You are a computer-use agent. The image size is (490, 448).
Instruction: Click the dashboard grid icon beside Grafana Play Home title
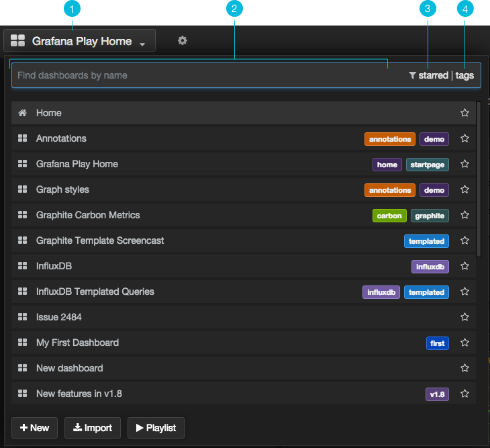point(17,41)
